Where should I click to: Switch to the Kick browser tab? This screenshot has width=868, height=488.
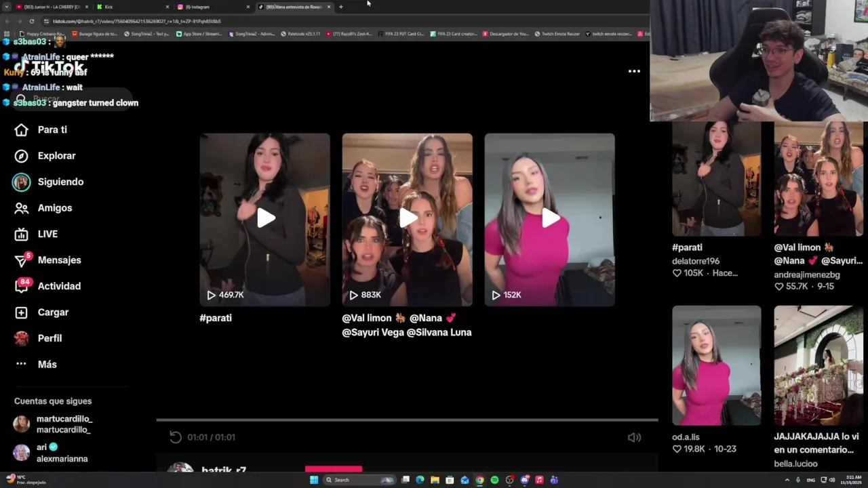(x=132, y=7)
